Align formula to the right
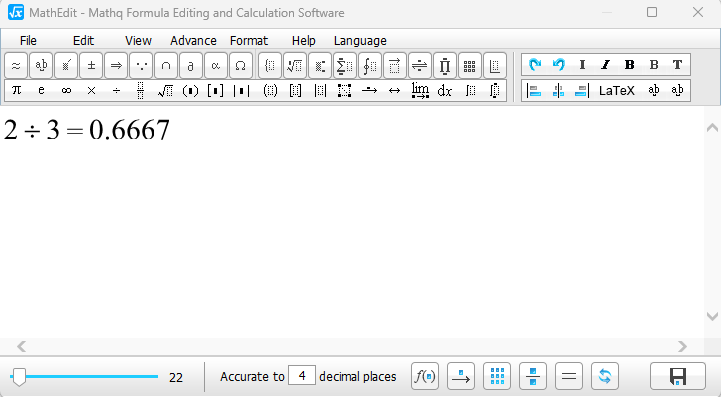The image size is (721, 397). tap(582, 91)
